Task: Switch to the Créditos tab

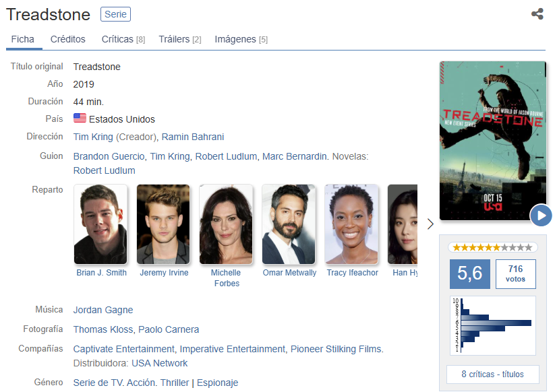Action: (x=68, y=39)
